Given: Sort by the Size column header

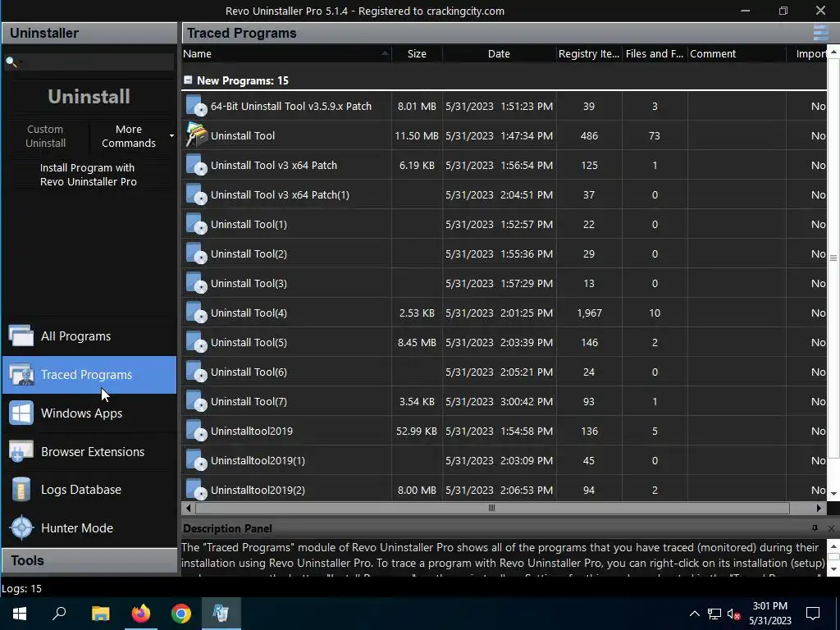Looking at the screenshot, I should coord(417,53).
